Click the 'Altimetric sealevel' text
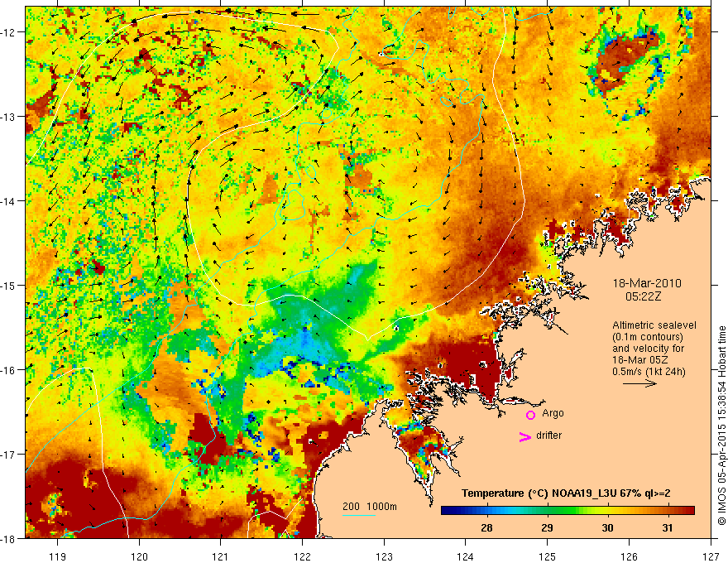This screenshot has width=728, height=563. click(654, 325)
